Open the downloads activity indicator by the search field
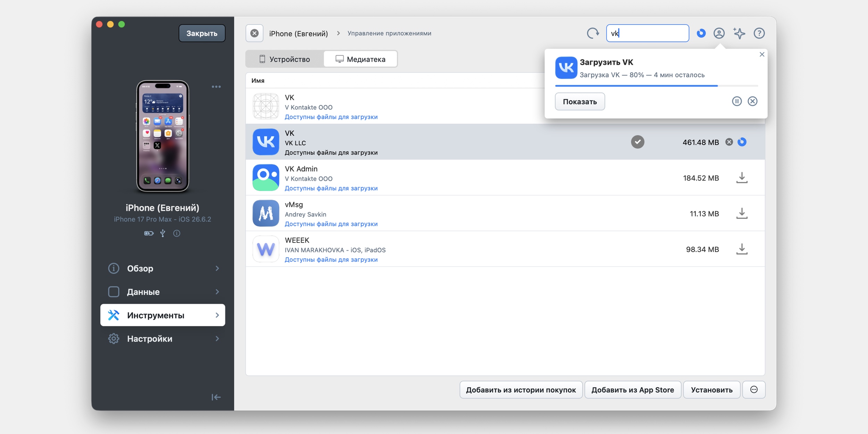Screen dimensions: 868x434 point(701,33)
